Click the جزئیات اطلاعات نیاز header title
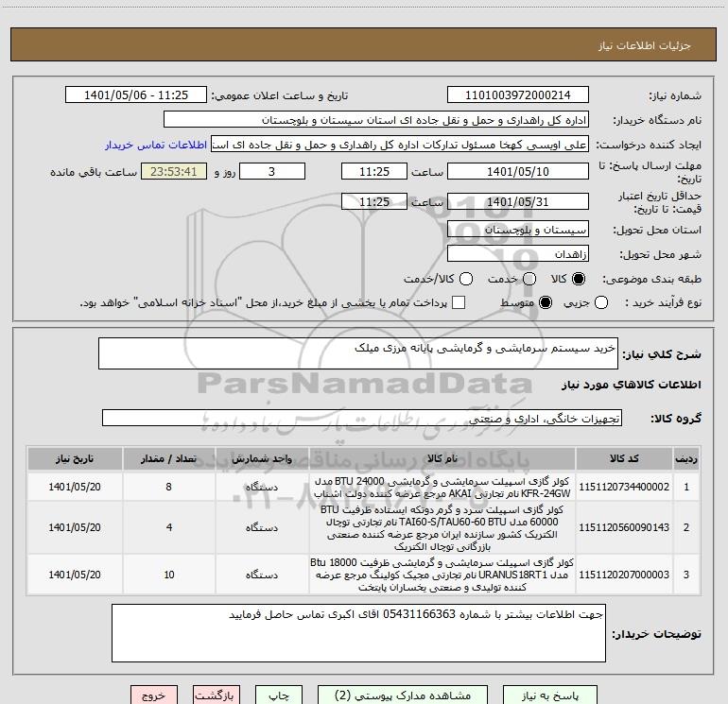The height and width of the screenshot is (704, 728). pyautogui.click(x=645, y=45)
